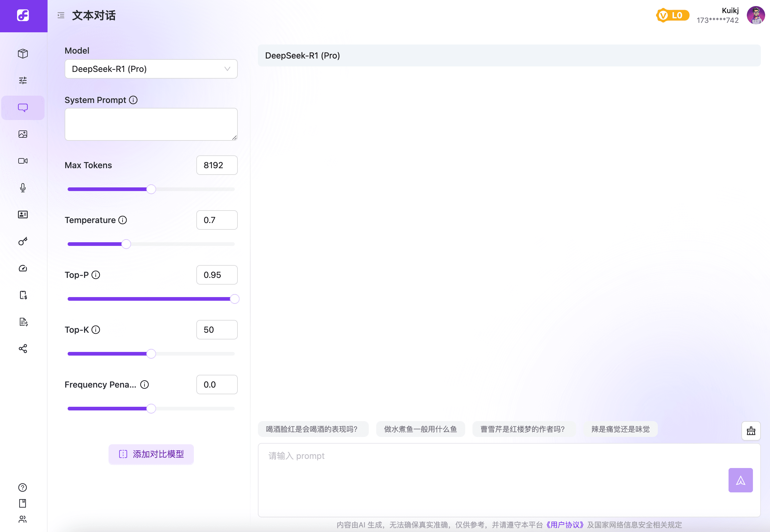Image resolution: width=770 pixels, height=532 pixels.
Task: Select suggestion 辣是痛觉还是味觉
Action: click(x=621, y=429)
